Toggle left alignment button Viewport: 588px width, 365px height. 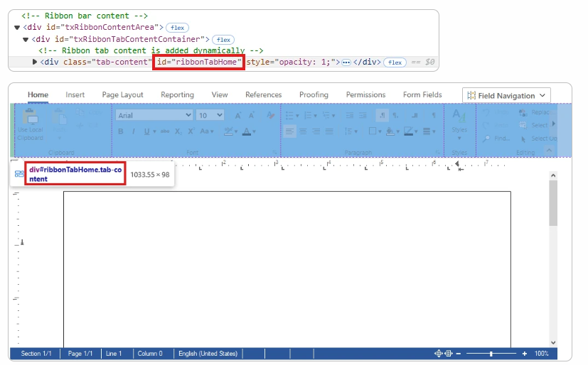click(x=289, y=131)
